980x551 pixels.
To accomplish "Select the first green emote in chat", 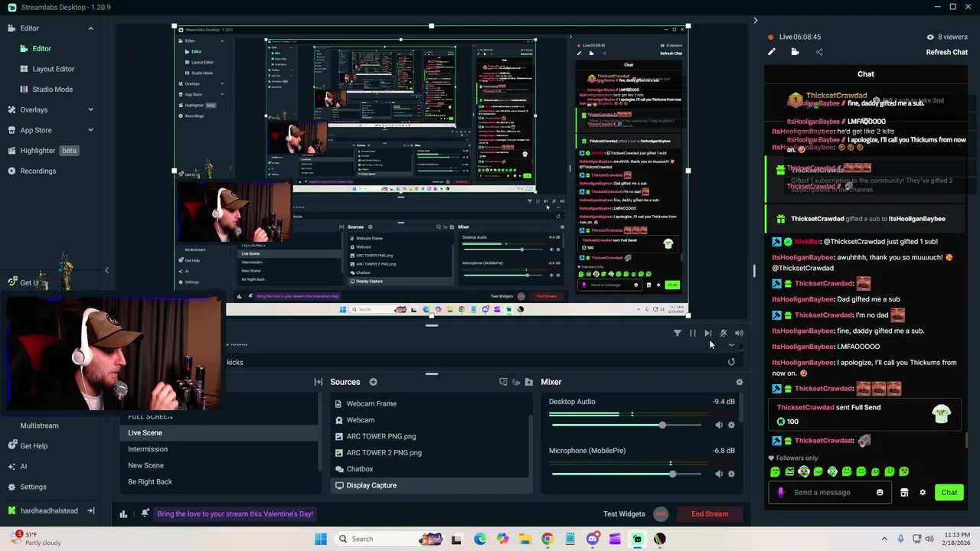I will (x=775, y=472).
